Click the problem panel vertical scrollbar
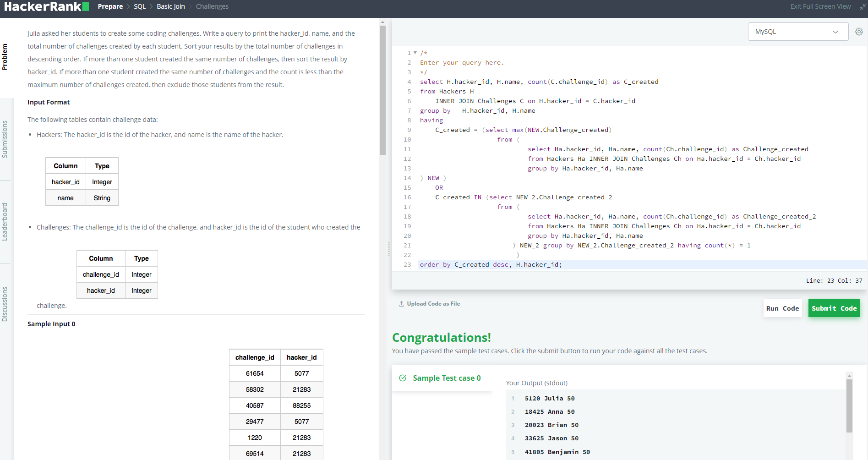 383,90
